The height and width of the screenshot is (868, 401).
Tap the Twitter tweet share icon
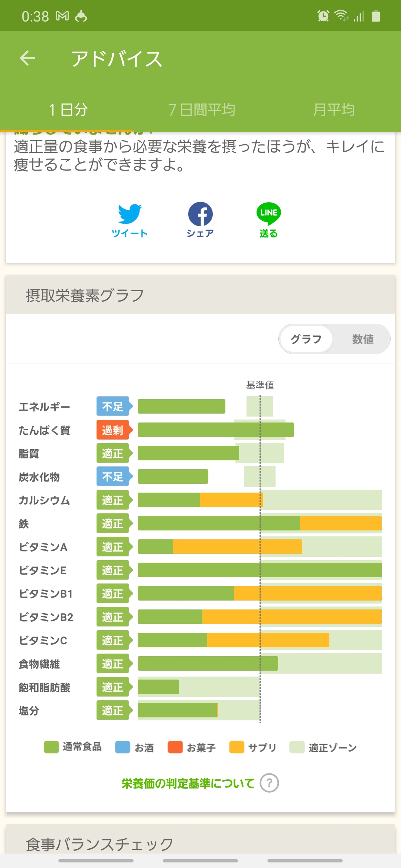(130, 214)
